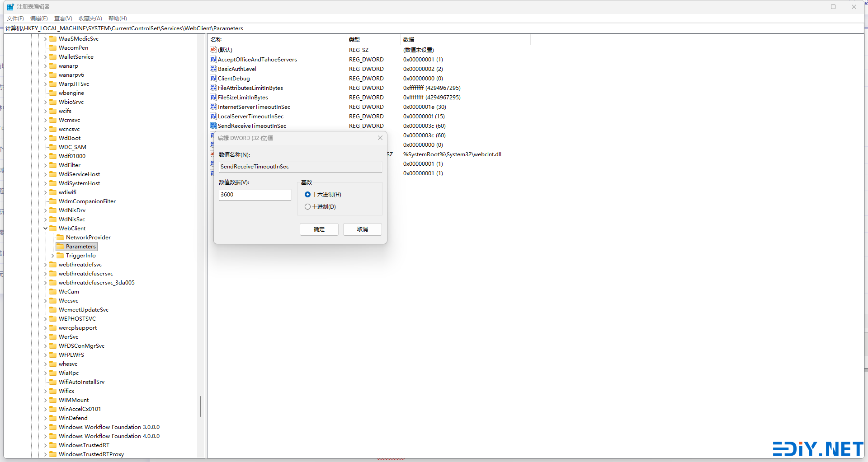Open the 文件(F) menu

(15, 19)
